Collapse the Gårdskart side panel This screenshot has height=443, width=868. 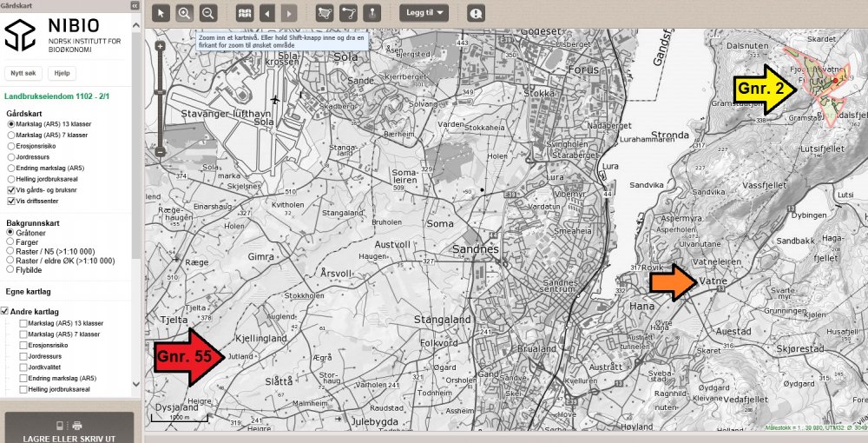click(x=135, y=5)
